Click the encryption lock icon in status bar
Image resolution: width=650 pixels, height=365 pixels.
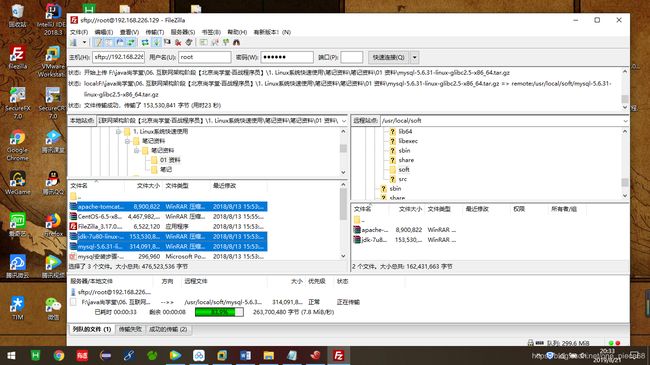(531, 343)
